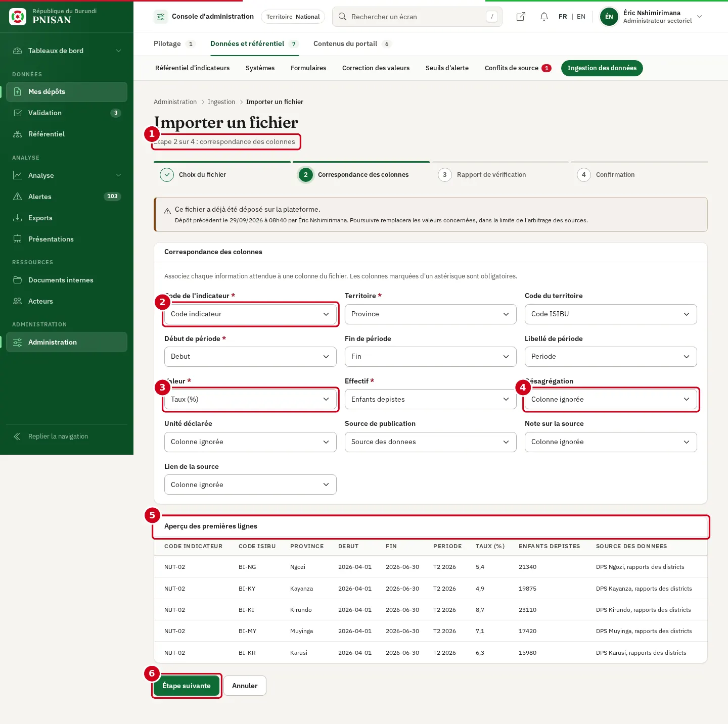The width and height of the screenshot is (728, 724).
Task: Click the ÉN user avatar
Action: point(609,17)
